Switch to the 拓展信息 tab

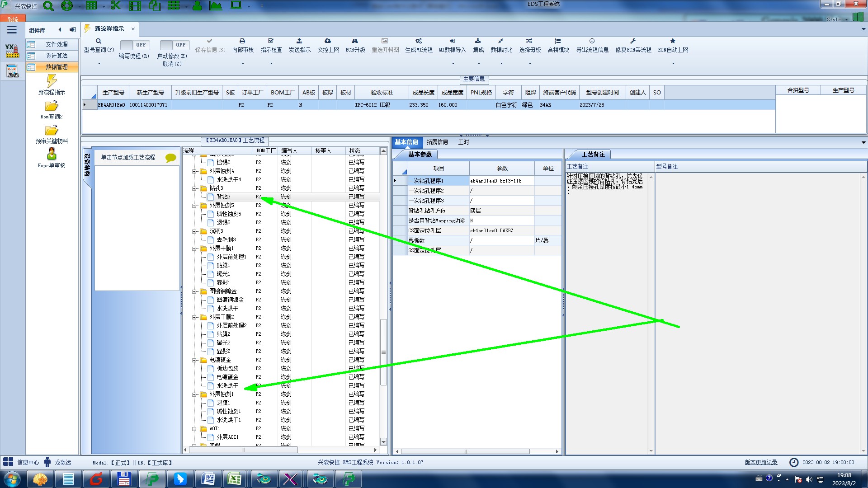[x=437, y=142]
